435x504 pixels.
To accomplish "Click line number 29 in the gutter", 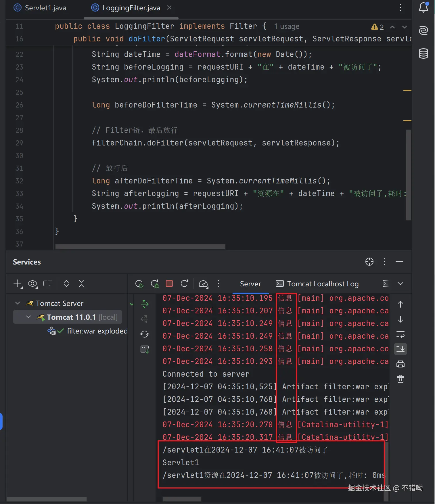I will (x=19, y=143).
